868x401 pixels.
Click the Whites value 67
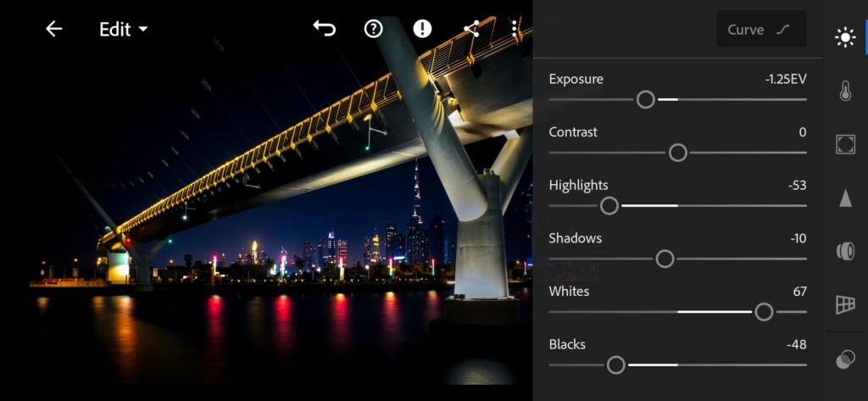point(800,292)
